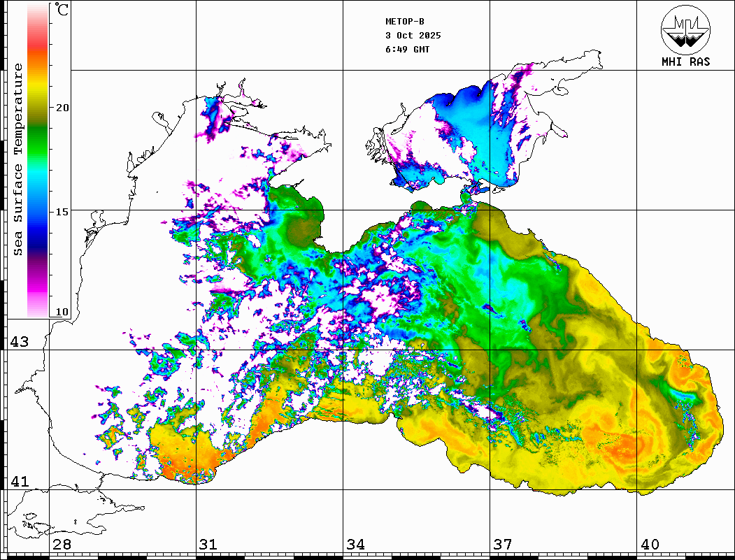The width and height of the screenshot is (735, 560).
Task: Click the 10 tick label on the color scale
Action: (x=63, y=313)
